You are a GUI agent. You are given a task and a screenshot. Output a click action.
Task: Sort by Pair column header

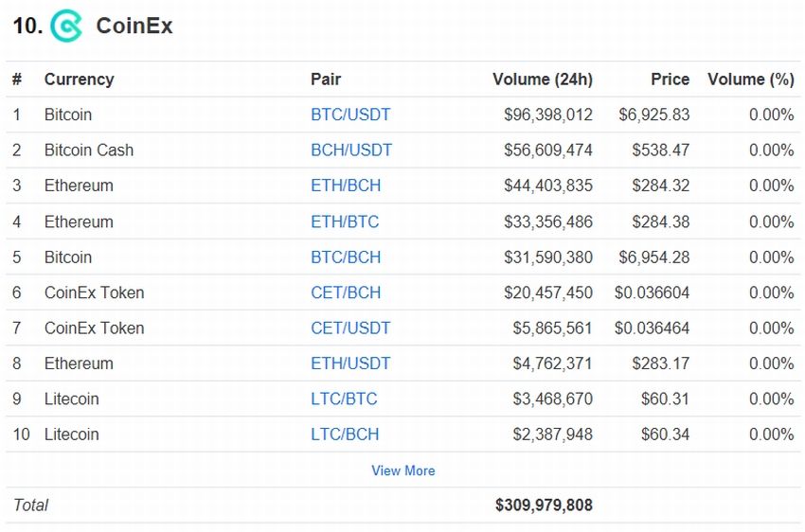pyautogui.click(x=326, y=79)
